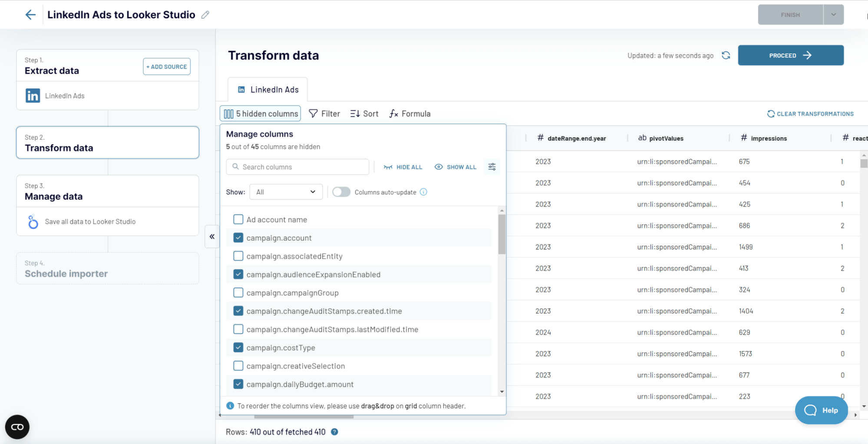Uncheck the campaign.costType checkbox
Image resolution: width=868 pixels, height=444 pixels.
point(238,347)
